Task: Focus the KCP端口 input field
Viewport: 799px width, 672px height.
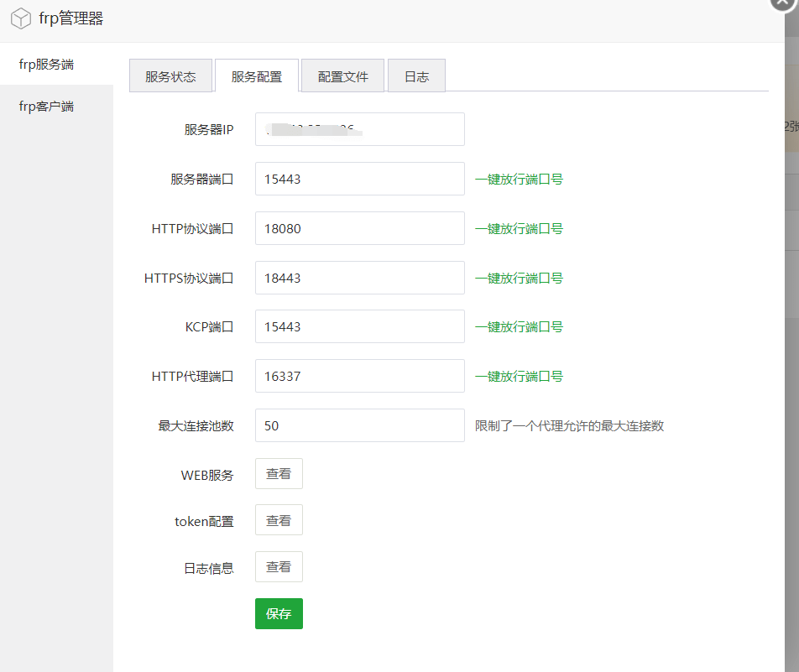Action: 359,326
